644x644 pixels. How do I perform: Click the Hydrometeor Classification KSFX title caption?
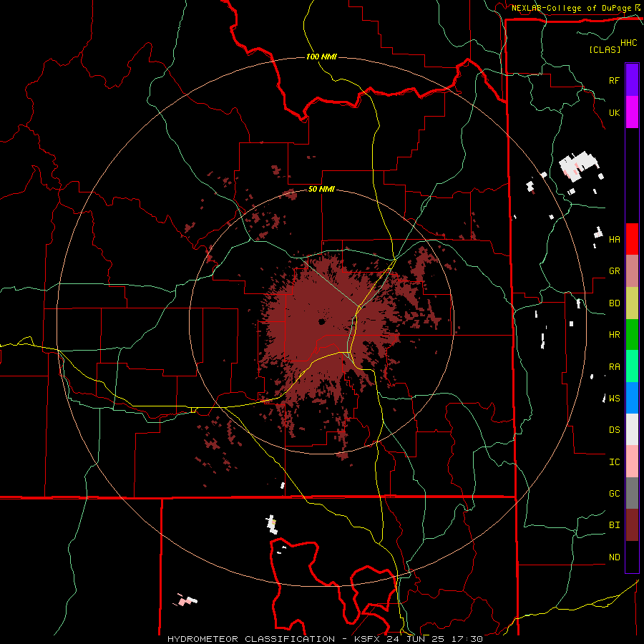325,639
